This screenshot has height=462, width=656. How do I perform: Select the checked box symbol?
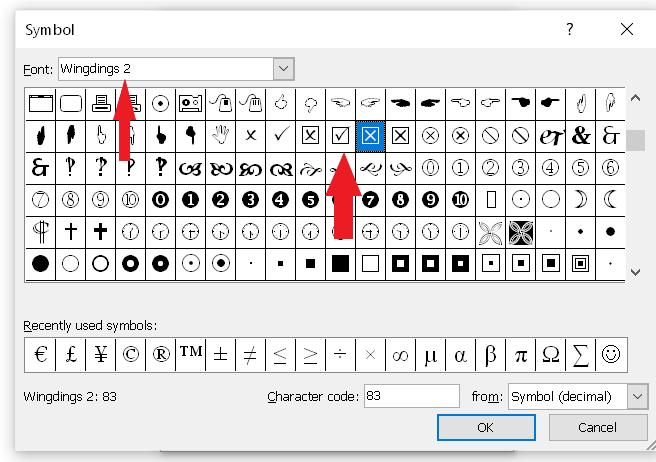click(341, 136)
